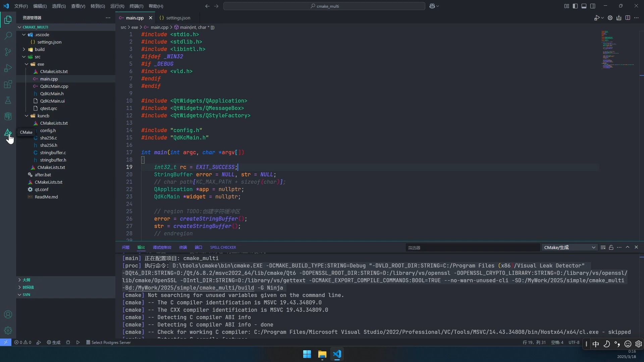The height and width of the screenshot is (362, 644).
Task: Open the Run and Debug view
Action: (x=8, y=68)
